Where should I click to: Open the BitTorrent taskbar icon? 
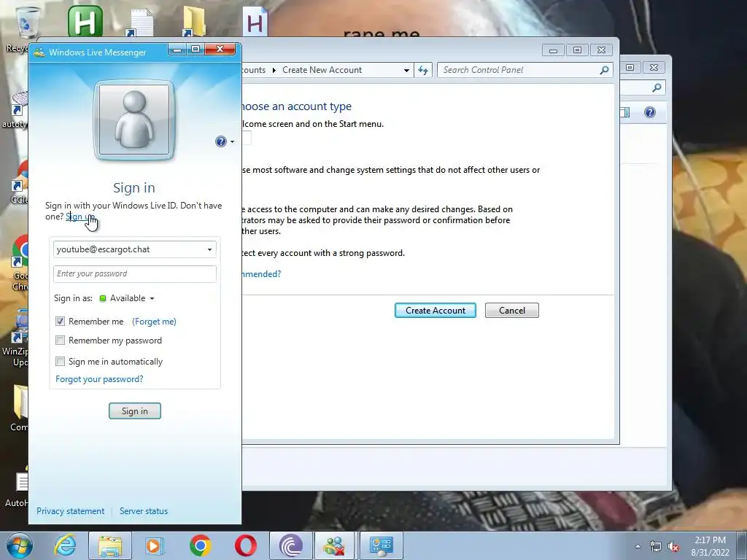[x=291, y=545]
